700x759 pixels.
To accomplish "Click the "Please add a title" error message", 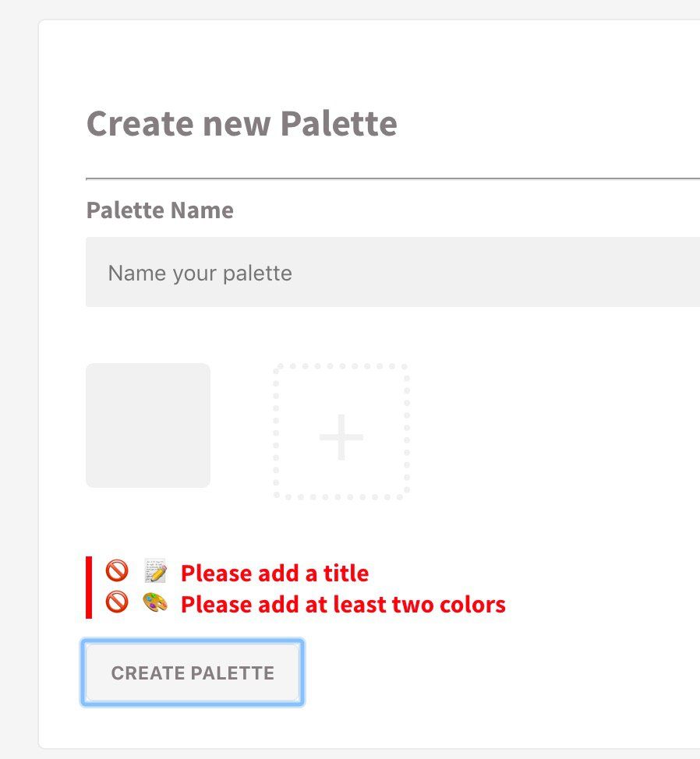I will tap(274, 574).
